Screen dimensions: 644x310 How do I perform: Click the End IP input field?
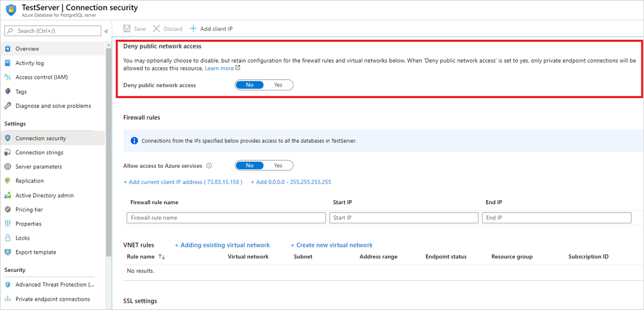(x=556, y=218)
